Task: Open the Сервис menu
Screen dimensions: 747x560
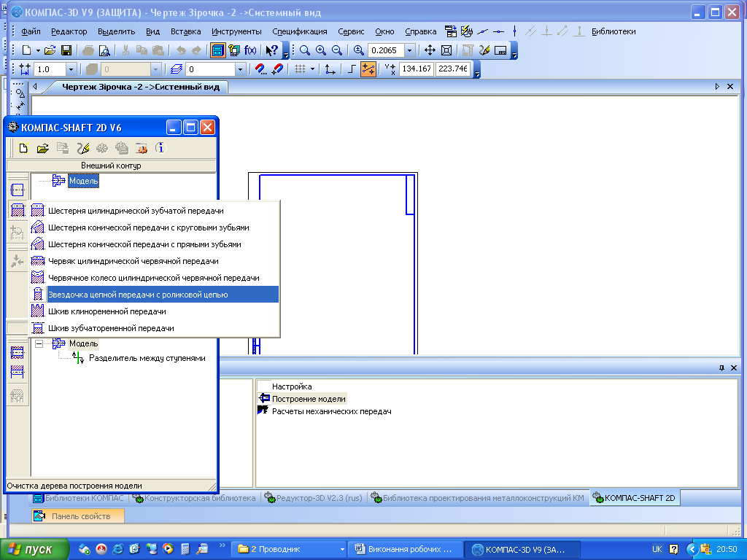Action: [351, 31]
